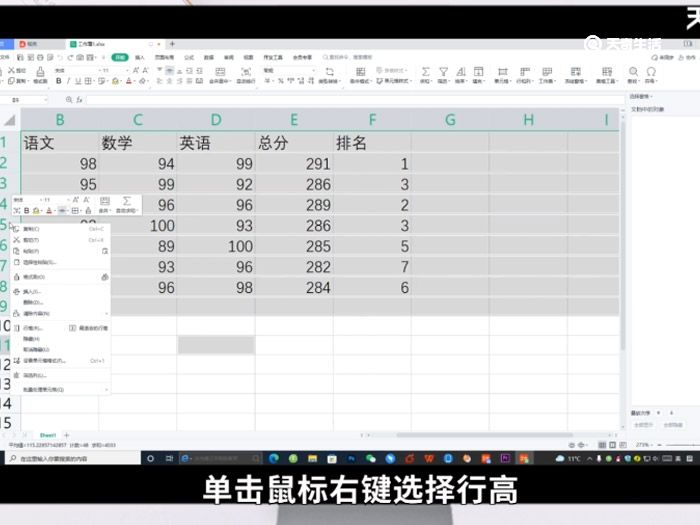
Task: Choose Paste in the context menu
Action: 60,251
